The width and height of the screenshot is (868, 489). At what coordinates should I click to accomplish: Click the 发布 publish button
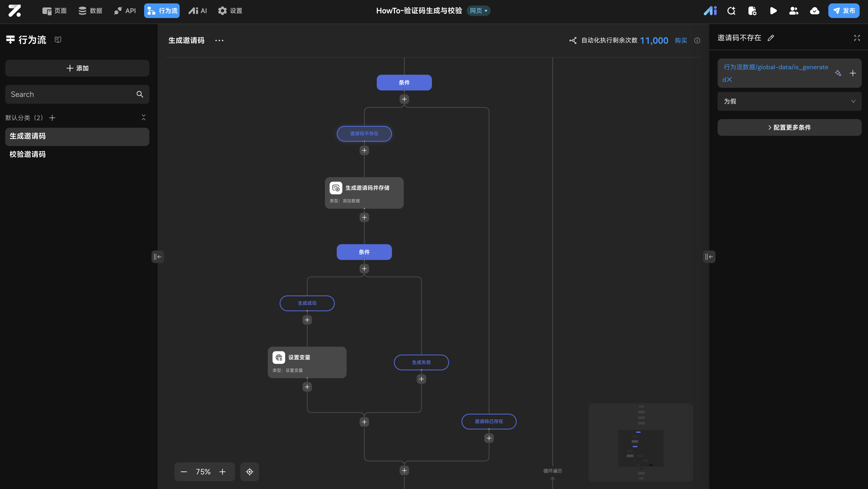pyautogui.click(x=844, y=11)
